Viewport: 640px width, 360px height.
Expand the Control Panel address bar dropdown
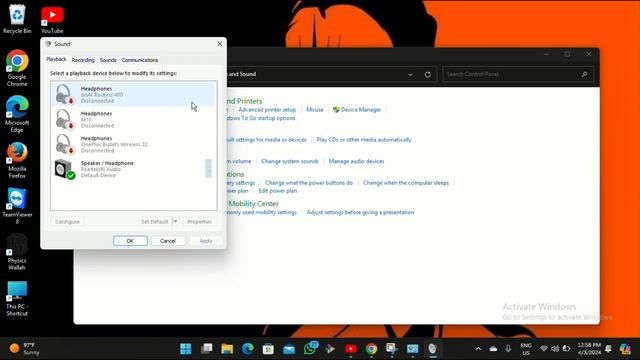(x=410, y=75)
